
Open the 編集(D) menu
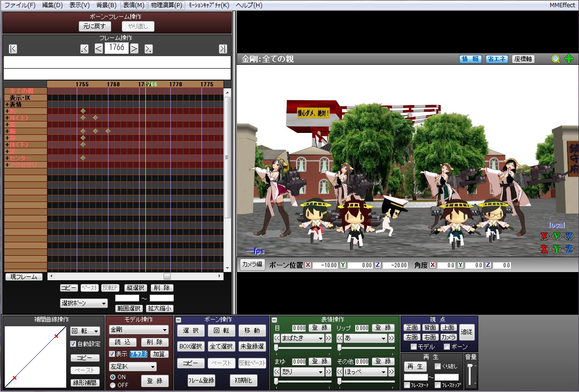52,5
